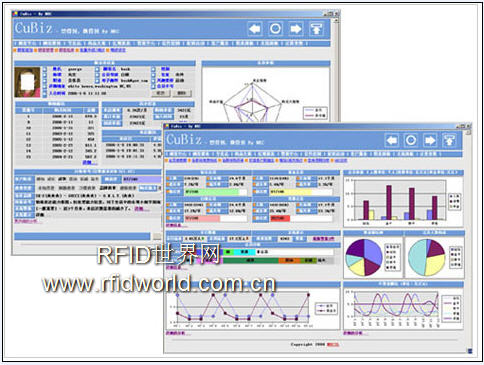Click the green progress bar in front window
The height and width of the screenshot is (365, 484).
point(212,192)
